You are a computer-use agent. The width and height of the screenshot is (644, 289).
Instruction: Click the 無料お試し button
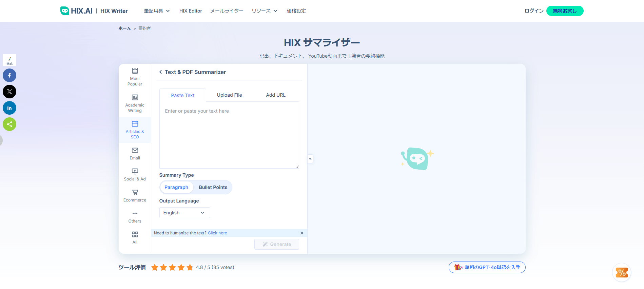tap(565, 11)
